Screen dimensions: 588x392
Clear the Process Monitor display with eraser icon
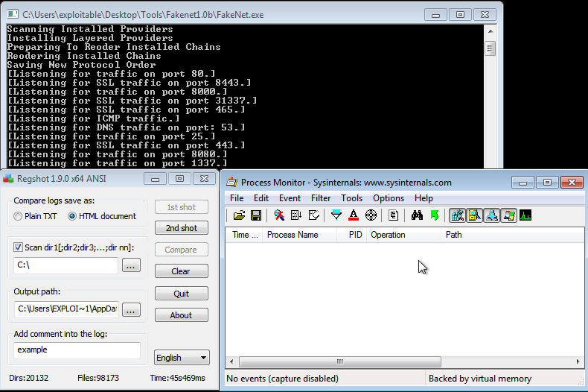tap(313, 215)
